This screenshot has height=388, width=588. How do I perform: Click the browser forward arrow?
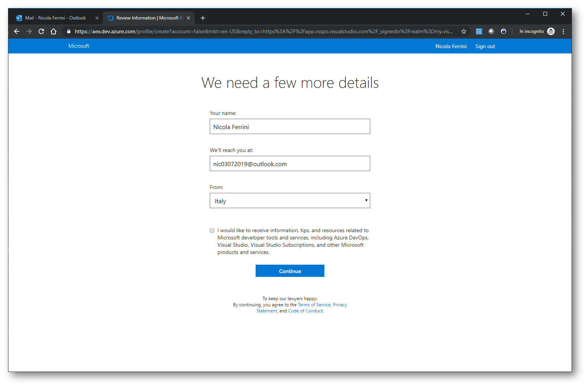pos(29,31)
